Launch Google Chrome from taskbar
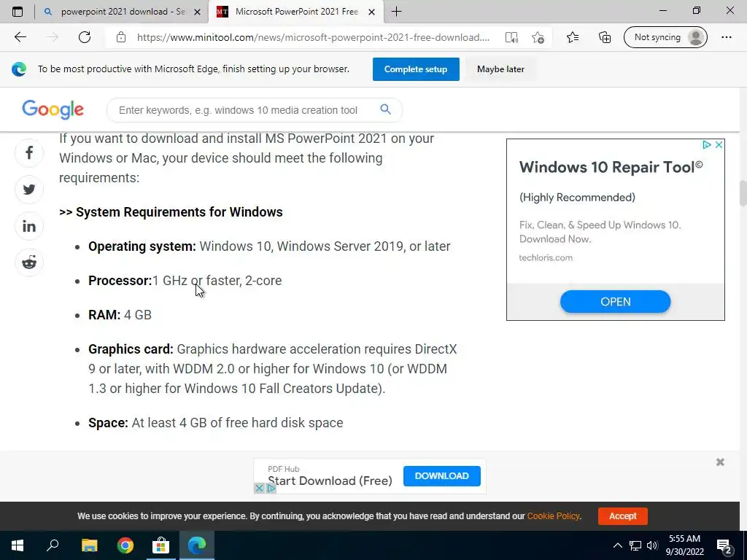 (x=125, y=545)
